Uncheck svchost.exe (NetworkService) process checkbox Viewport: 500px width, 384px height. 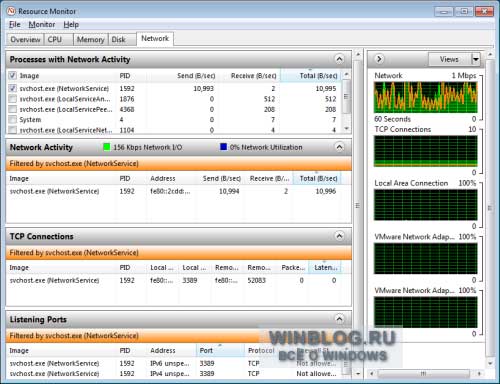[x=12, y=88]
